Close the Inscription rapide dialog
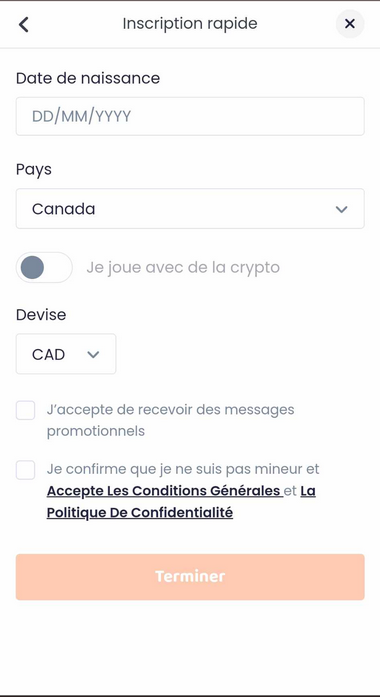 point(350,24)
